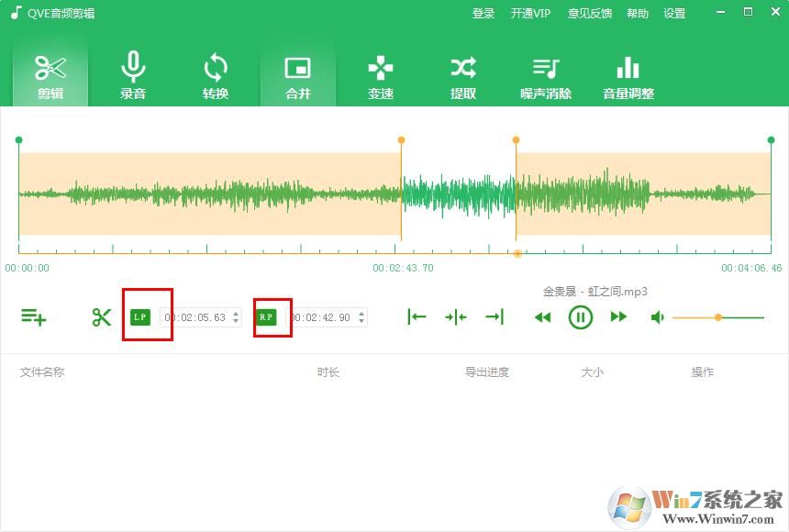Click the scissors cut icon
This screenshot has width=789, height=532.
point(102,316)
